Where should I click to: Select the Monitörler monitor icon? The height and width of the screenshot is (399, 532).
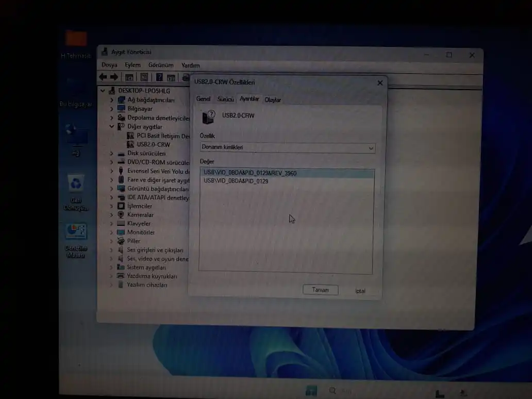(x=121, y=232)
